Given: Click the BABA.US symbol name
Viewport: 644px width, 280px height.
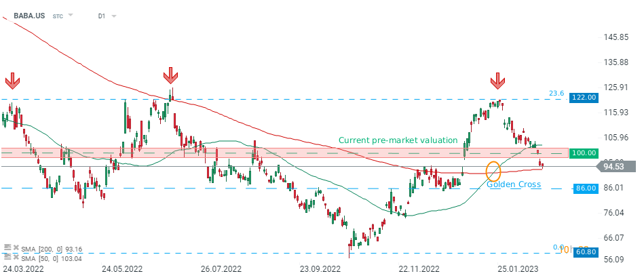Looking at the screenshot, I should 29,16.
